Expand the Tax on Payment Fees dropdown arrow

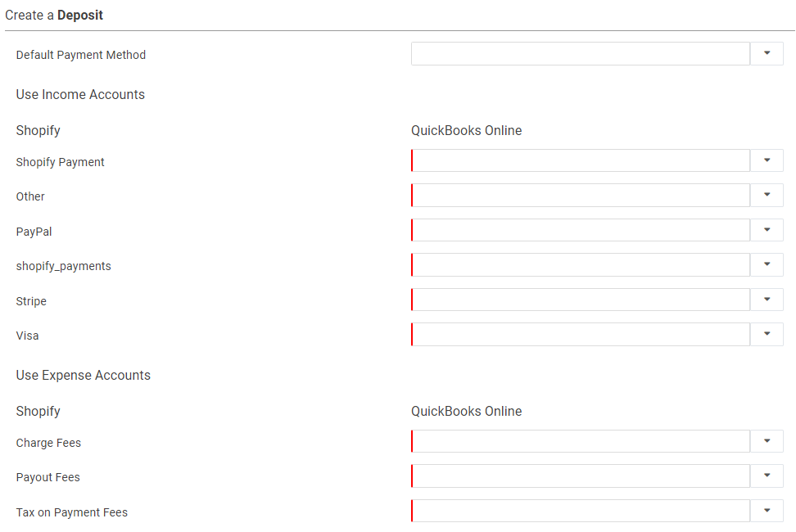pos(767,511)
